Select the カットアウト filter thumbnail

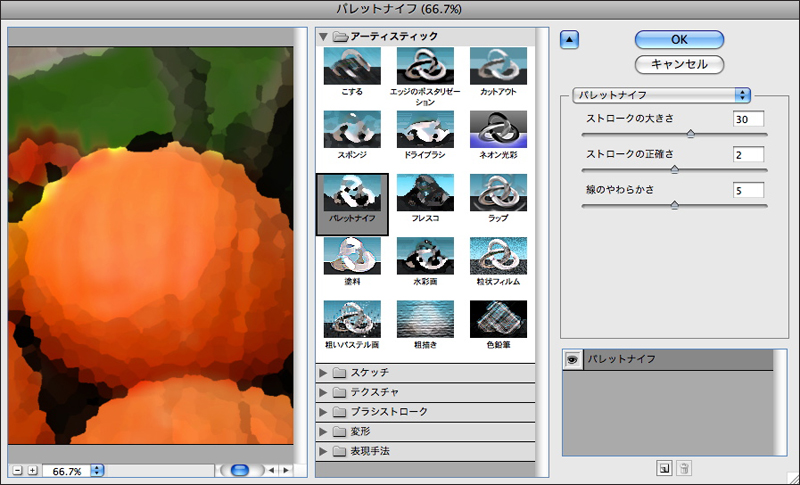click(498, 66)
